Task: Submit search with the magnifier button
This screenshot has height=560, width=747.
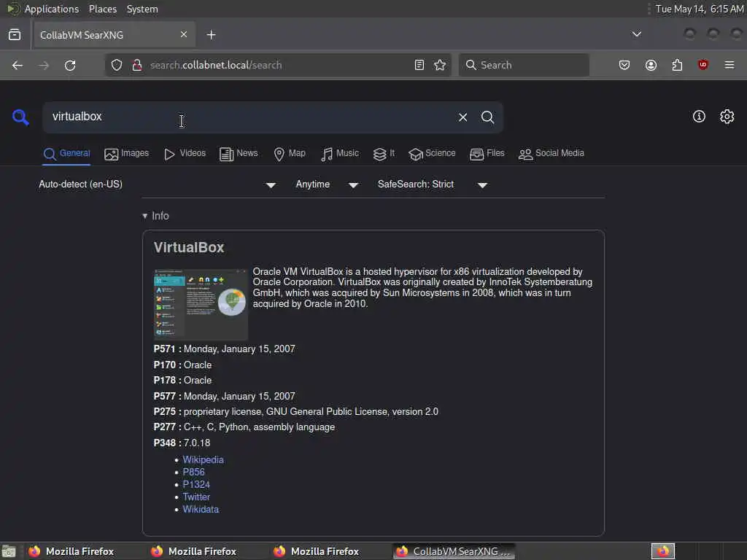Action: pos(487,117)
